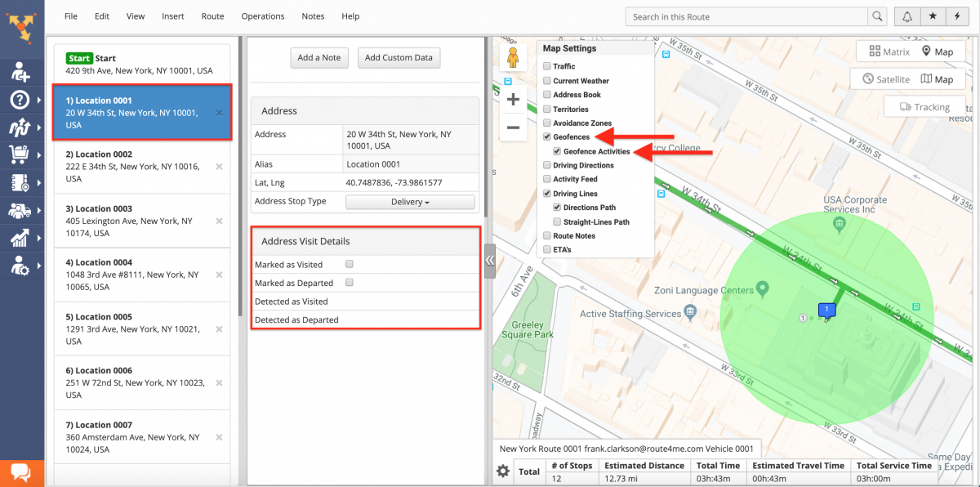The height and width of the screenshot is (487, 980).
Task: Open the add user sidebar icon
Action: pyautogui.click(x=20, y=73)
